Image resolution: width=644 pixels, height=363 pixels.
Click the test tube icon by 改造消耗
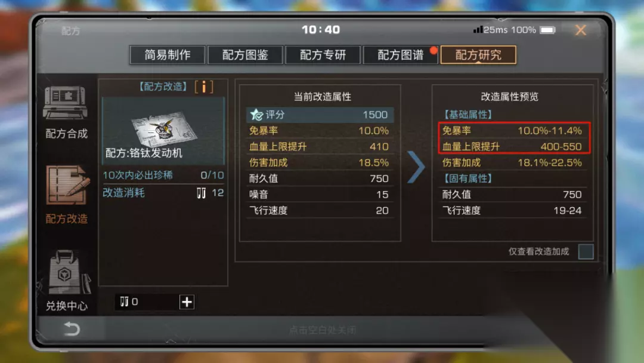201,193
